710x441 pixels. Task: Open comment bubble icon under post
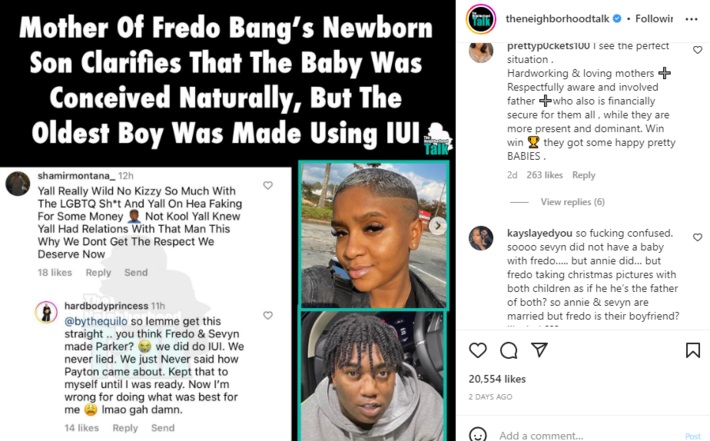(509, 350)
